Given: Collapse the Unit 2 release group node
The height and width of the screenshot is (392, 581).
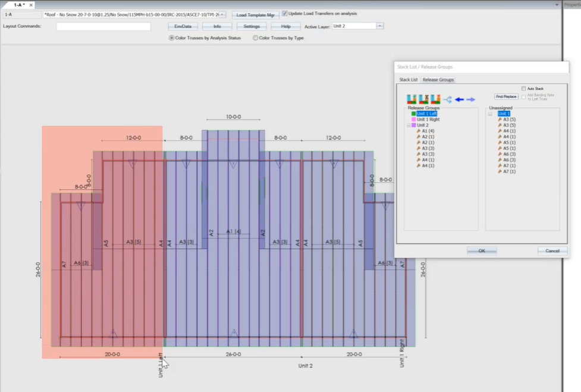Looking at the screenshot, I should tap(409, 126).
